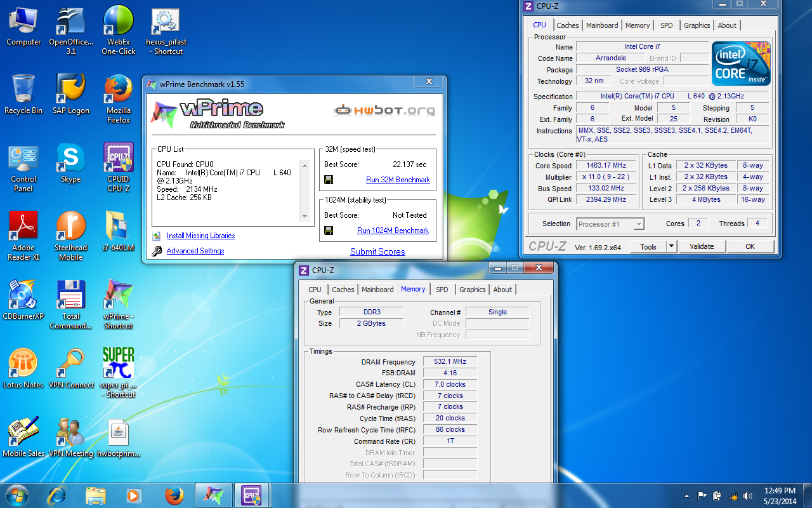Select the Mozilla Firefox desktop icon
The height and width of the screenshot is (508, 812).
(x=119, y=99)
